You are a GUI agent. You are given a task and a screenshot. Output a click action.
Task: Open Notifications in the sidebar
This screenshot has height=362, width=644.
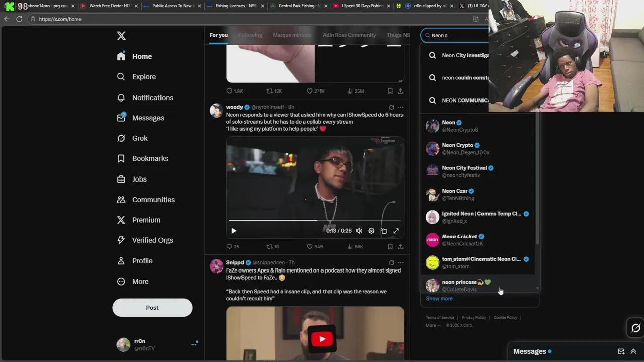[x=145, y=98]
